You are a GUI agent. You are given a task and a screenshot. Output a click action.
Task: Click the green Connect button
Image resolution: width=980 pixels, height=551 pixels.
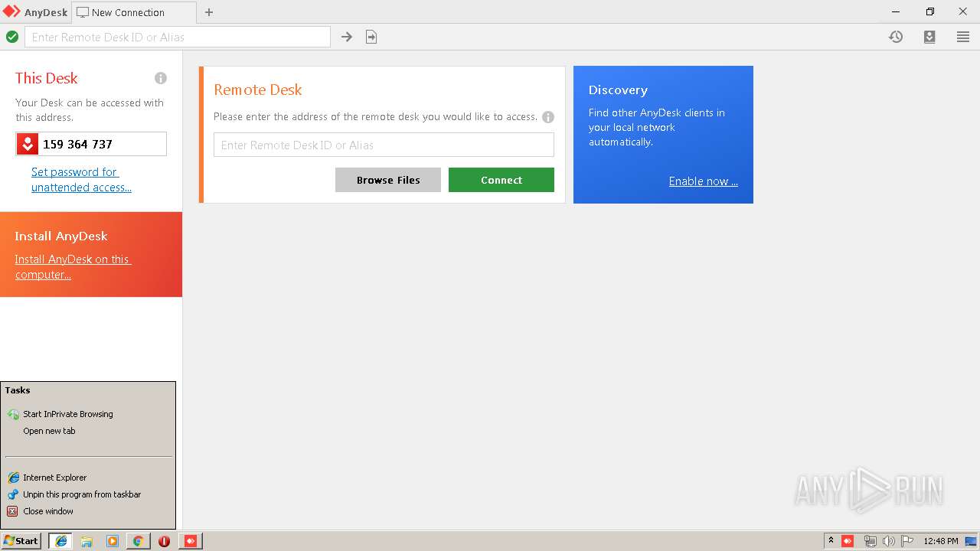tap(501, 180)
